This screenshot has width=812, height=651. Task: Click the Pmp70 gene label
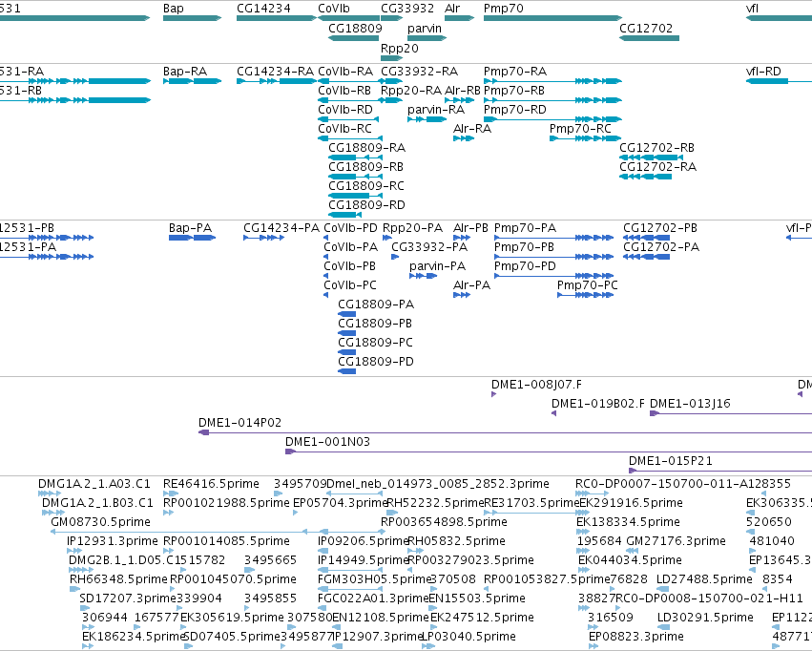pyautogui.click(x=504, y=9)
